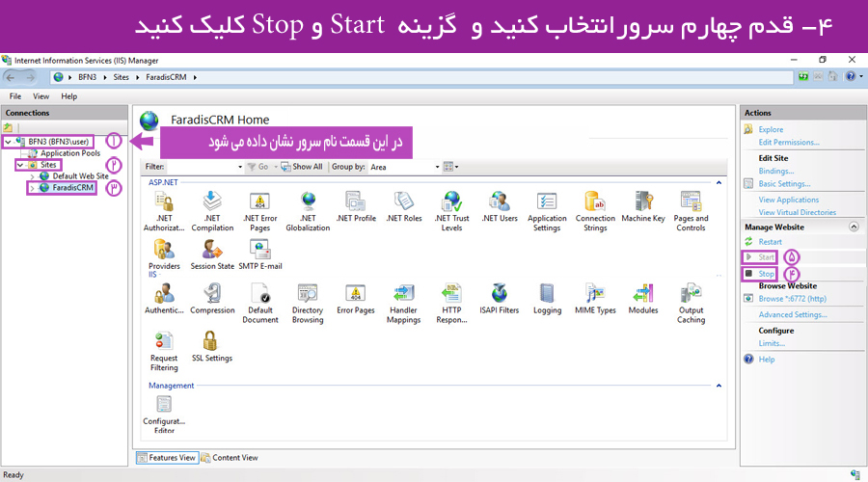Stop the website
Image resolution: width=868 pixels, height=482 pixels.
[x=766, y=274]
